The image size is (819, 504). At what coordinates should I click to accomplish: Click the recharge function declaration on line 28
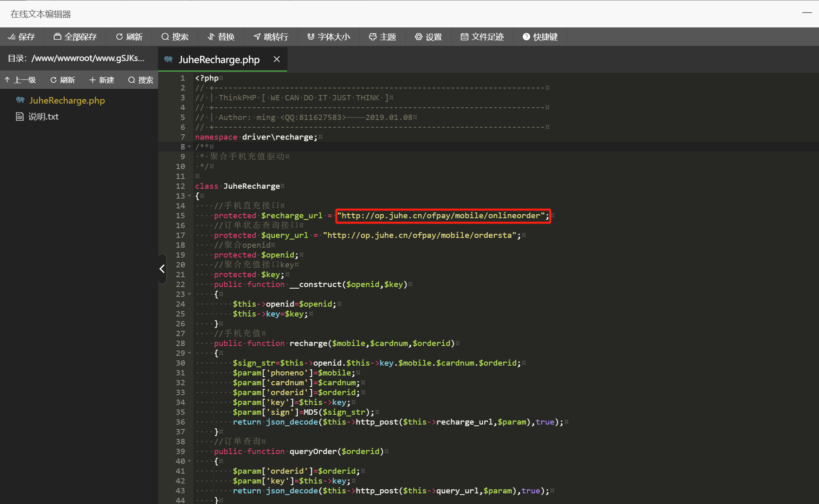tap(334, 343)
